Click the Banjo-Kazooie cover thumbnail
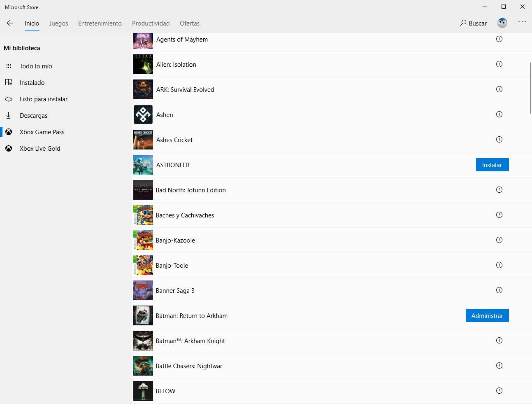532x404 pixels. pos(143,240)
